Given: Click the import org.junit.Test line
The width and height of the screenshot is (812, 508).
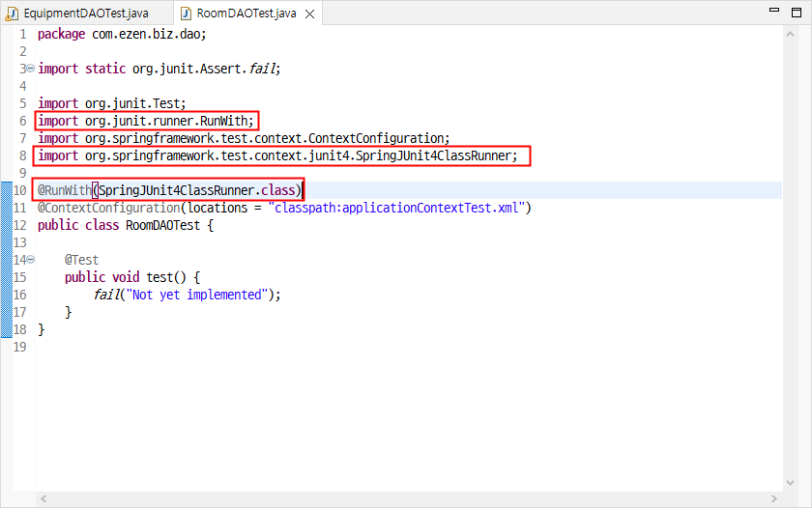Looking at the screenshot, I should tap(111, 103).
